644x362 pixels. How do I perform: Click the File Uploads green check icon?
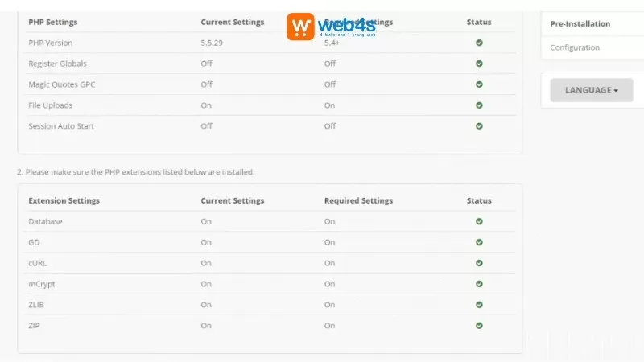click(x=479, y=105)
